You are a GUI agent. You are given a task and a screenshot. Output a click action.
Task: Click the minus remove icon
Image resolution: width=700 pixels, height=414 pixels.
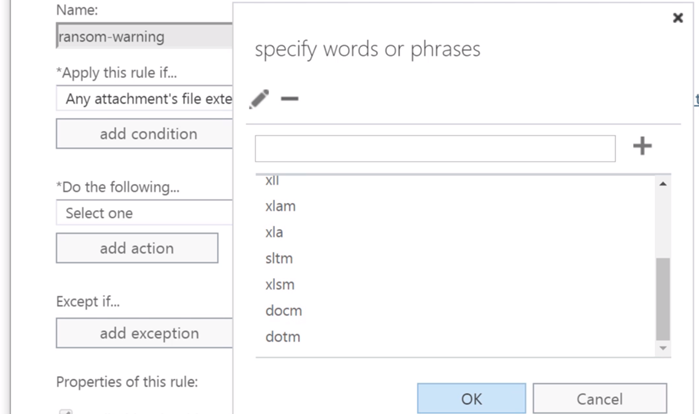click(290, 99)
